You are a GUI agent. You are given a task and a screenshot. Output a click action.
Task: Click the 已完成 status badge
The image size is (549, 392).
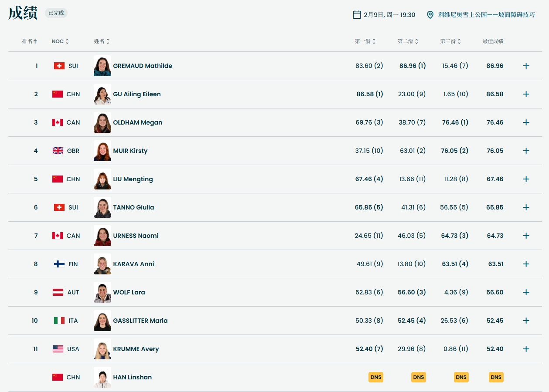(56, 13)
